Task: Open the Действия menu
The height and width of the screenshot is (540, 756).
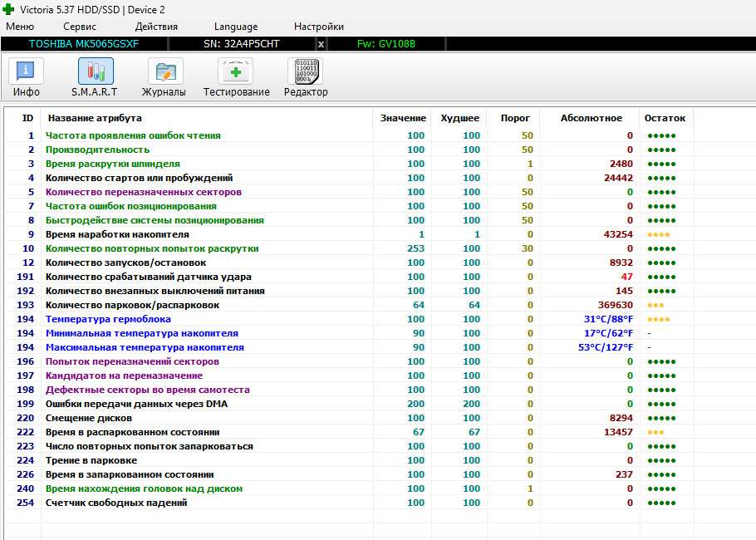Action: pos(156,27)
